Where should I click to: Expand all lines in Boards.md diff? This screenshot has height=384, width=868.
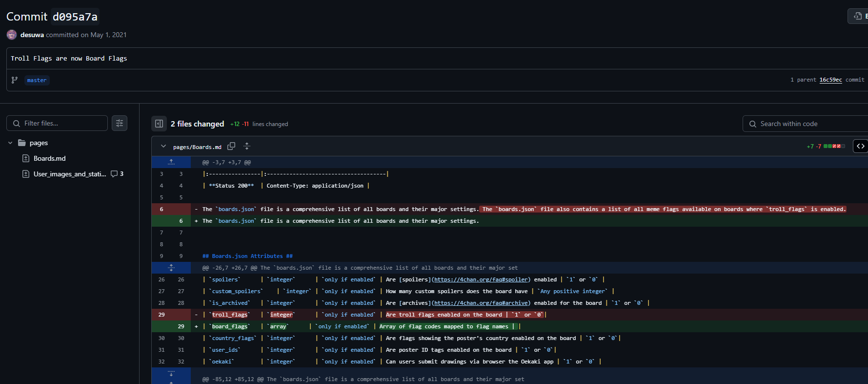[x=247, y=146]
